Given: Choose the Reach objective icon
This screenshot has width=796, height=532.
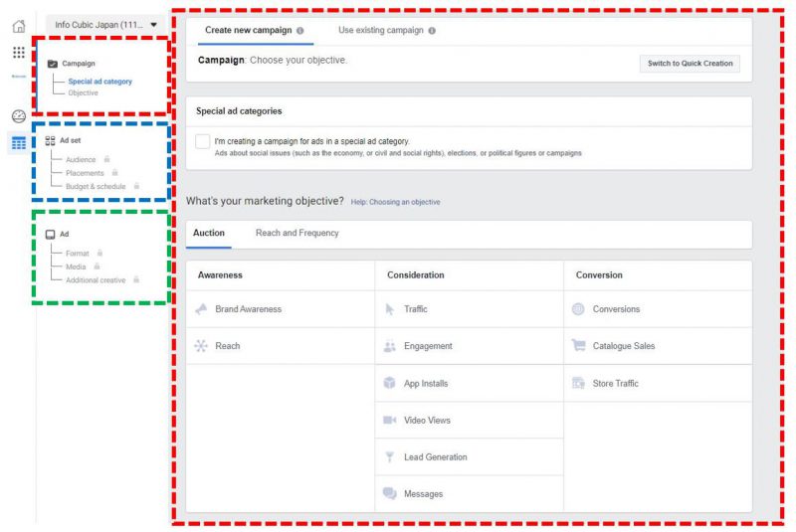Looking at the screenshot, I should click(x=201, y=346).
